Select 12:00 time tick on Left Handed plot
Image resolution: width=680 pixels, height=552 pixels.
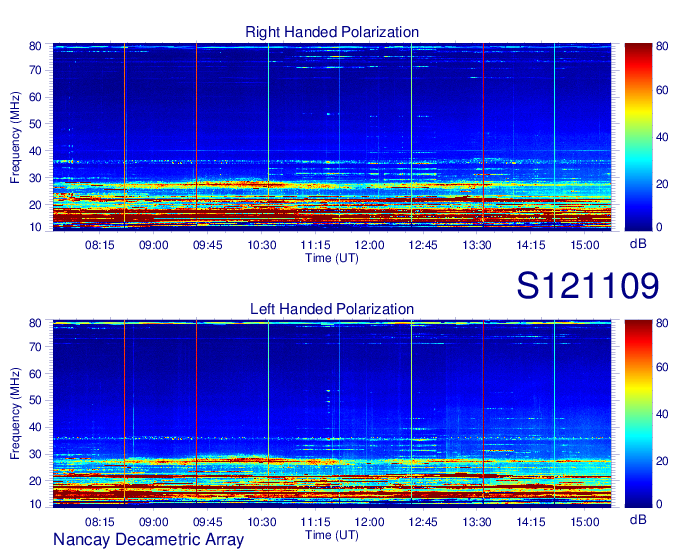click(x=369, y=522)
